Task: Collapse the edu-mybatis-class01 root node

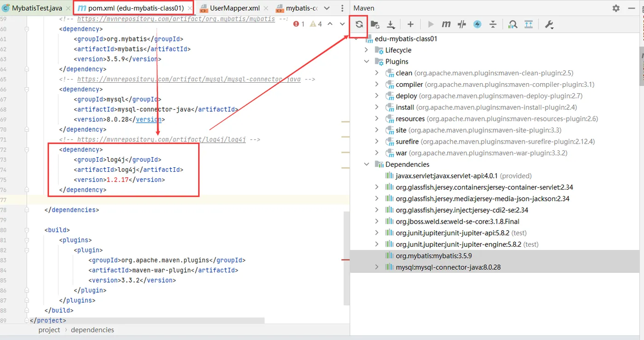Action: click(x=356, y=39)
